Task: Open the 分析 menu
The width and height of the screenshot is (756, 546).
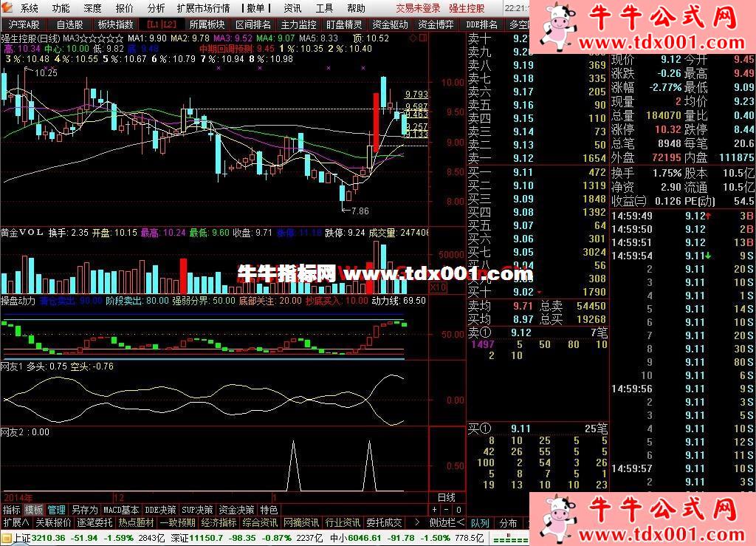Action: click(157, 8)
